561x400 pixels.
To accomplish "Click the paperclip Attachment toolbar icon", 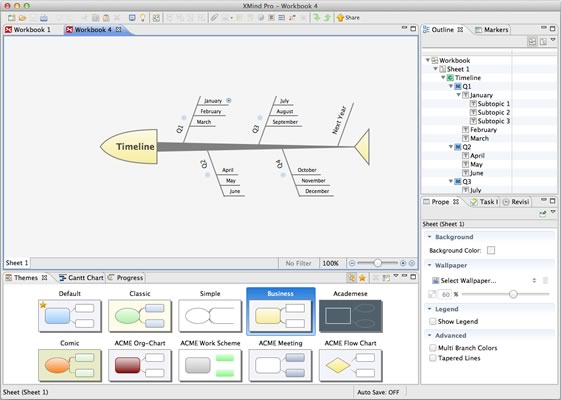I will coord(214,18).
